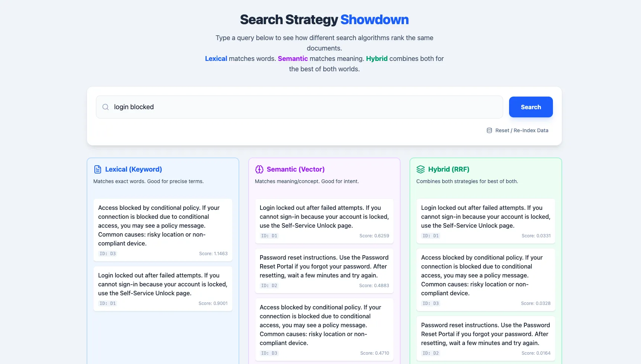The height and width of the screenshot is (364, 641).
Task: Select the Hybrid (RRF) panel header
Action: [449, 169]
